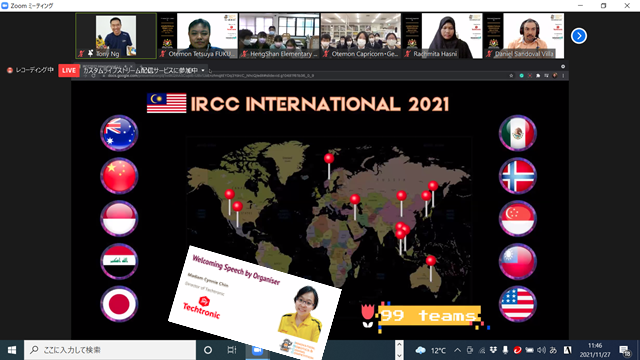The image size is (640, 360).
Task: Expand hidden system tray icons chevron
Action: [458, 350]
